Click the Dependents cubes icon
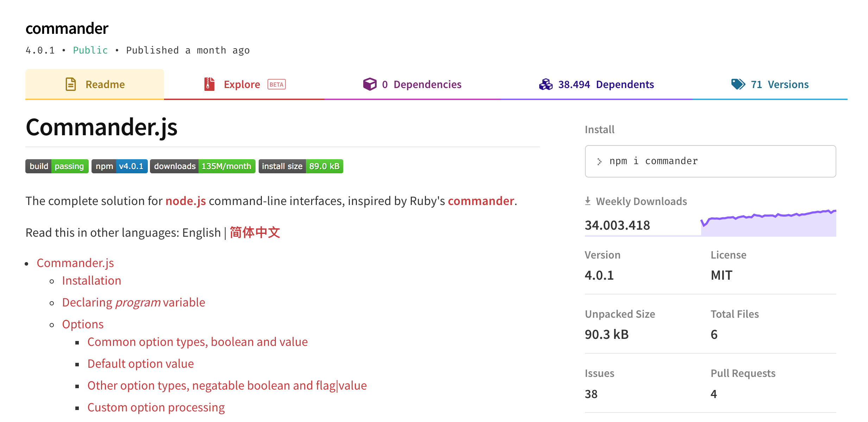The height and width of the screenshot is (422, 868). (x=546, y=84)
